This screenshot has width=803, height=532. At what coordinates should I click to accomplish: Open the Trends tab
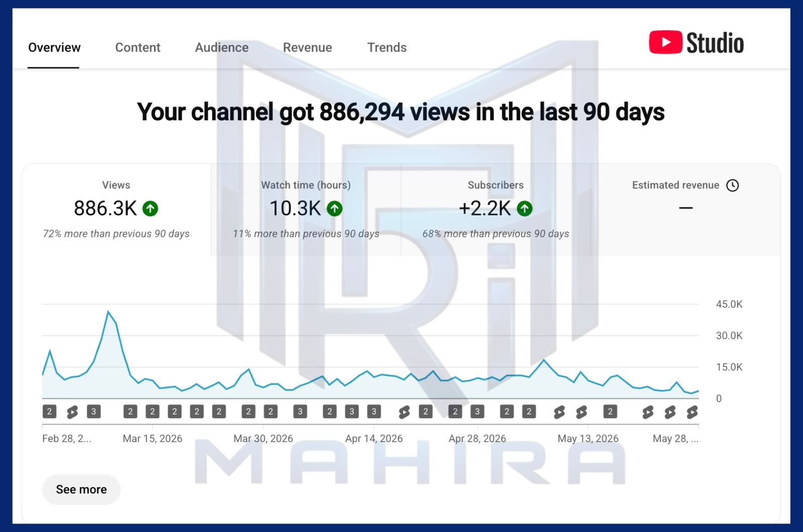387,48
